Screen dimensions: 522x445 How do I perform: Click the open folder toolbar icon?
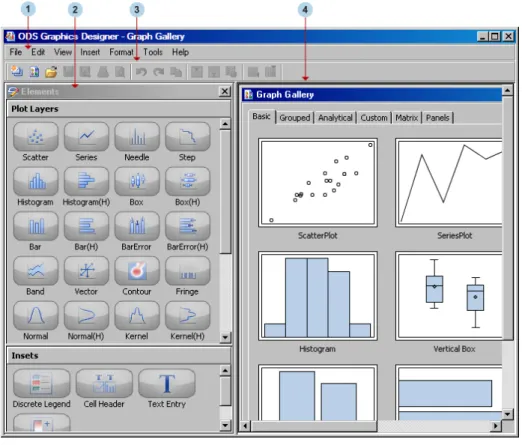coord(51,71)
